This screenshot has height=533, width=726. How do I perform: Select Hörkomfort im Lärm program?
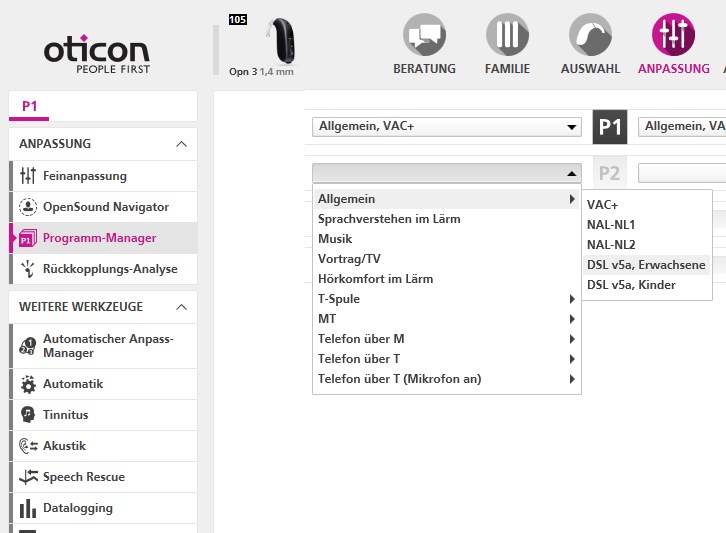pyautogui.click(x=447, y=279)
